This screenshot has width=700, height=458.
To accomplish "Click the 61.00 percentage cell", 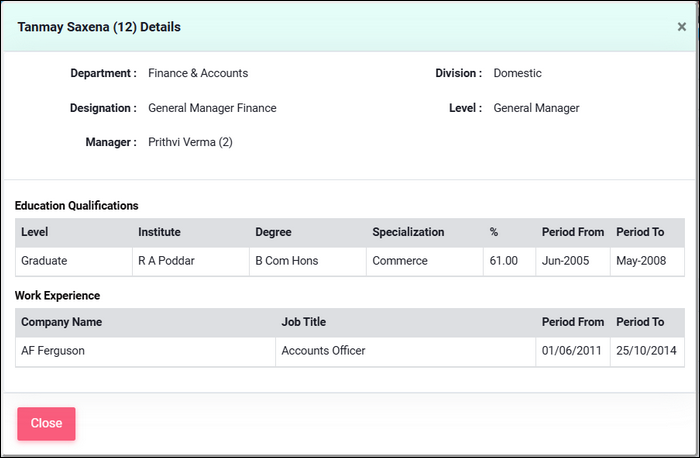I will point(504,261).
